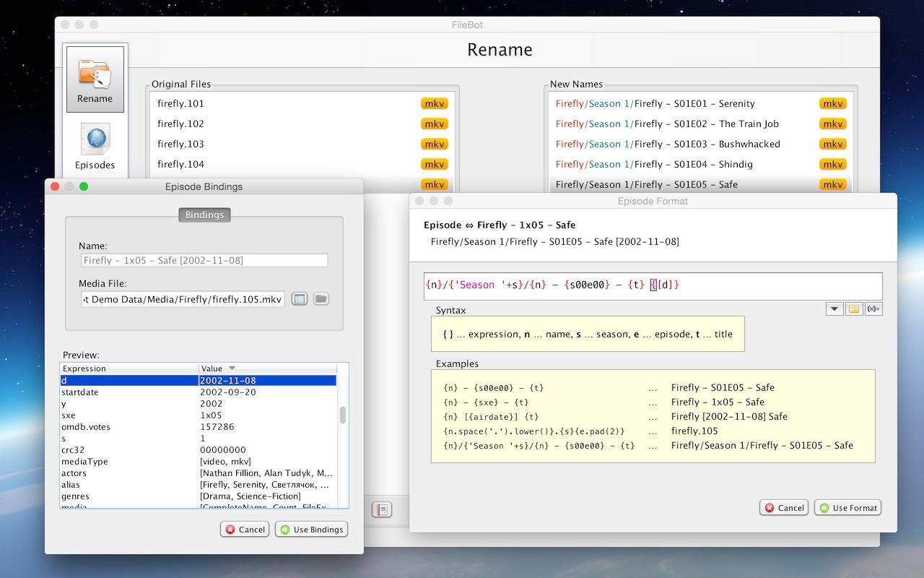Open the yellow folder icon in Episode Format
Image resolution: width=924 pixels, height=578 pixels.
pos(854,309)
